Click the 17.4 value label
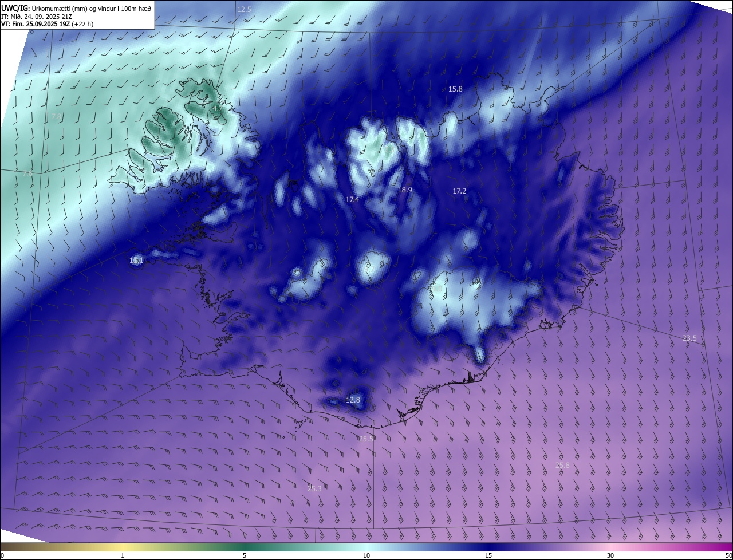 tap(352, 199)
